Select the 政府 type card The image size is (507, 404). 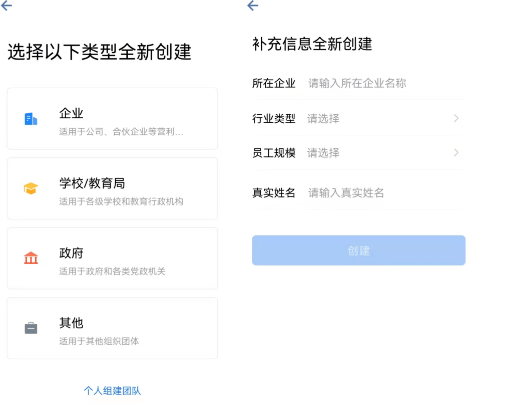(x=112, y=258)
